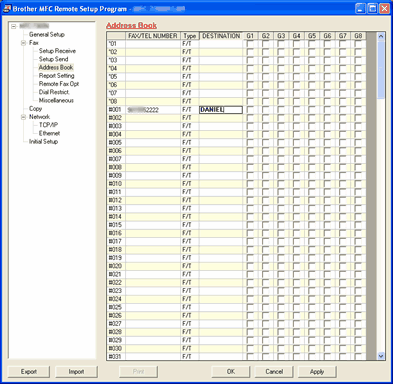Tick G3 checkbox for entry *01
Image resolution: width=394 pixels, height=385 pixels.
pyautogui.click(x=281, y=44)
